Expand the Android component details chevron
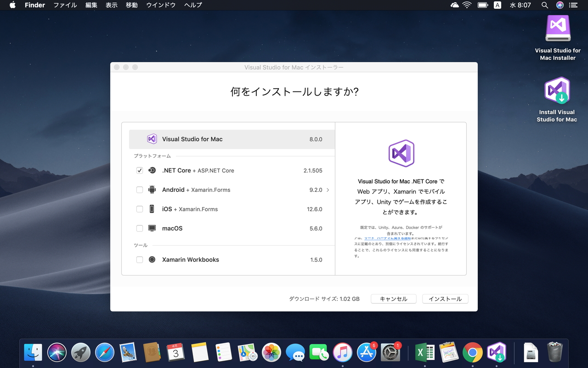Viewport: 588px width, 368px height. (328, 190)
